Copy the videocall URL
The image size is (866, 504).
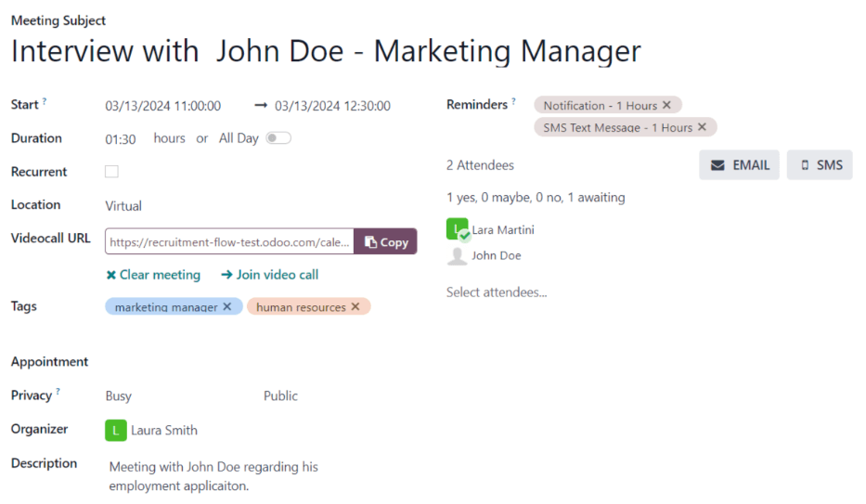[386, 242]
